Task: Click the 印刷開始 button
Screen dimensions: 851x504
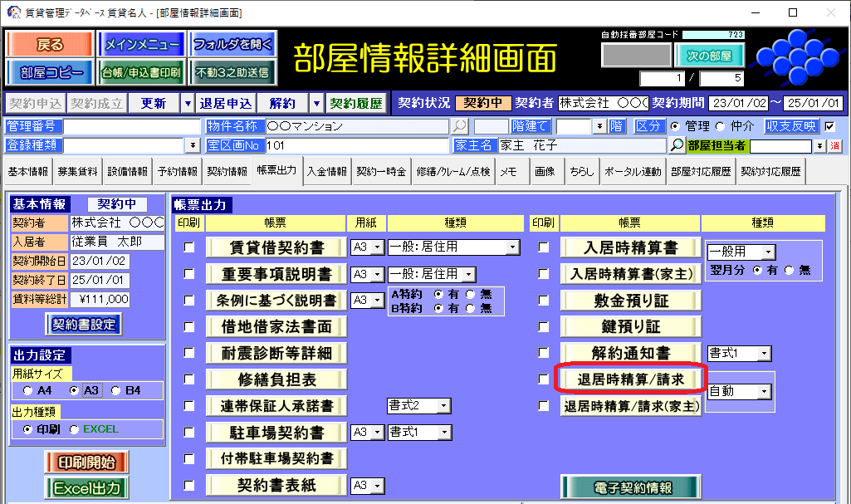Action: (86, 462)
